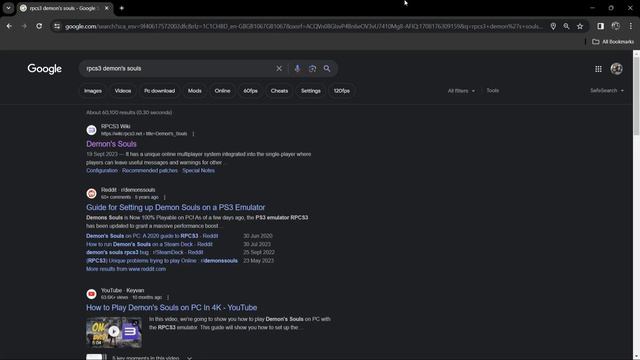Select the Images filter chip

93,91
